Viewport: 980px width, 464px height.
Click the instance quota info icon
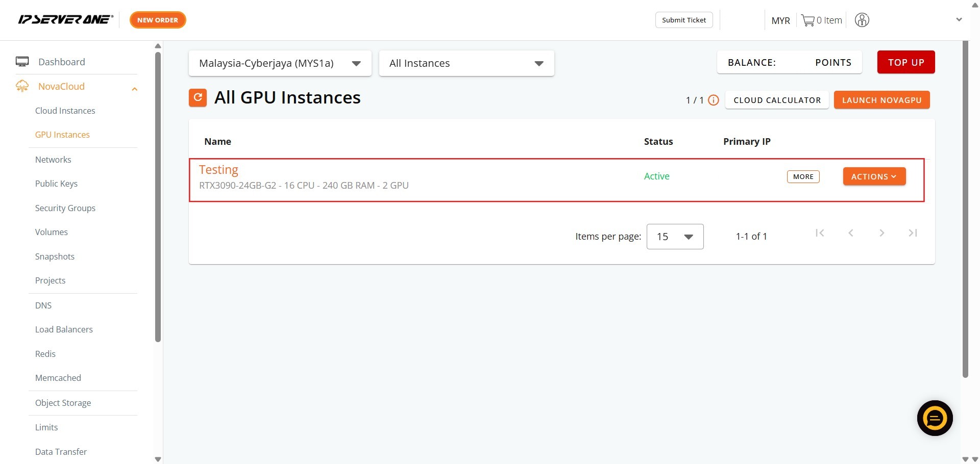point(714,100)
